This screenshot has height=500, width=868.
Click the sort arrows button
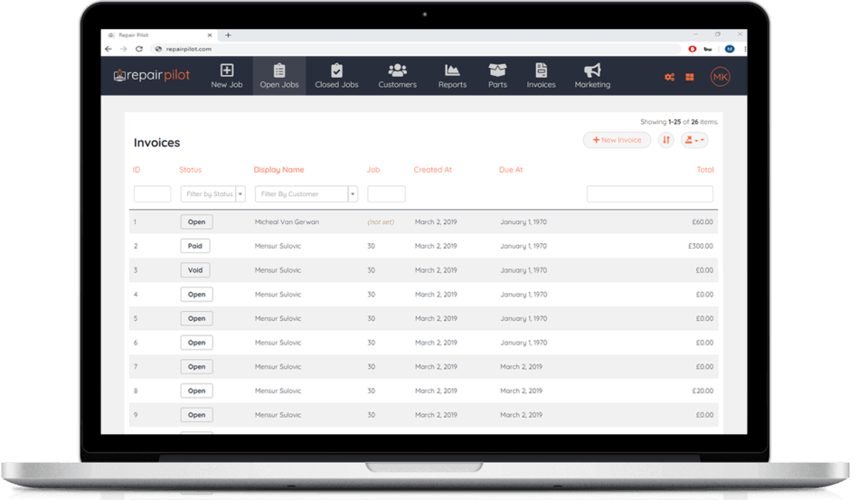click(x=666, y=140)
